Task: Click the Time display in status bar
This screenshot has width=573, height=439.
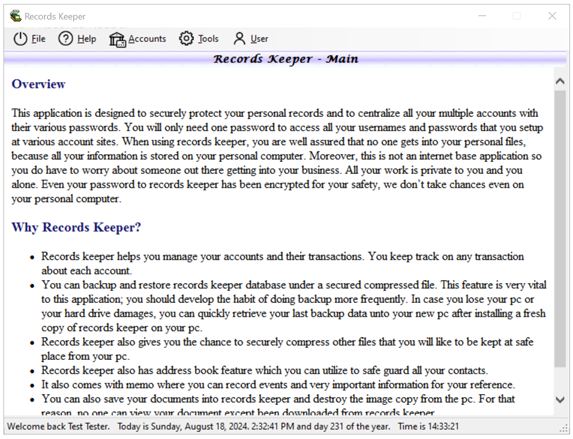Action: [x=428, y=427]
